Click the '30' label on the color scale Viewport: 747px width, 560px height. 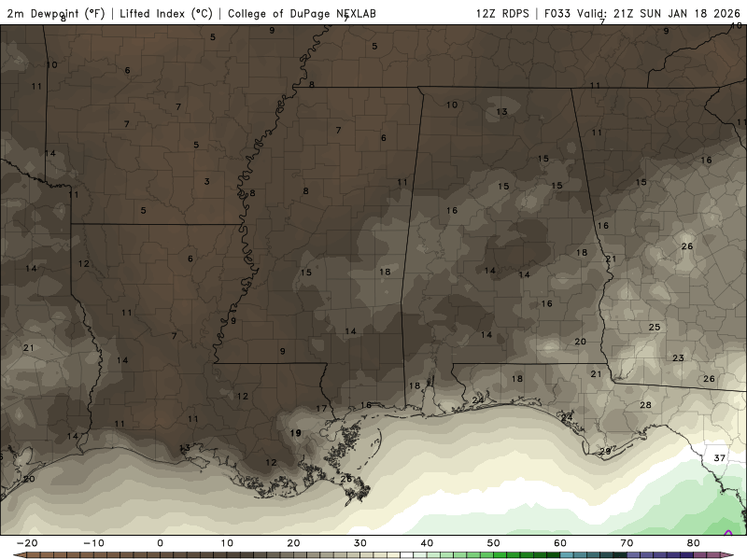(360, 543)
